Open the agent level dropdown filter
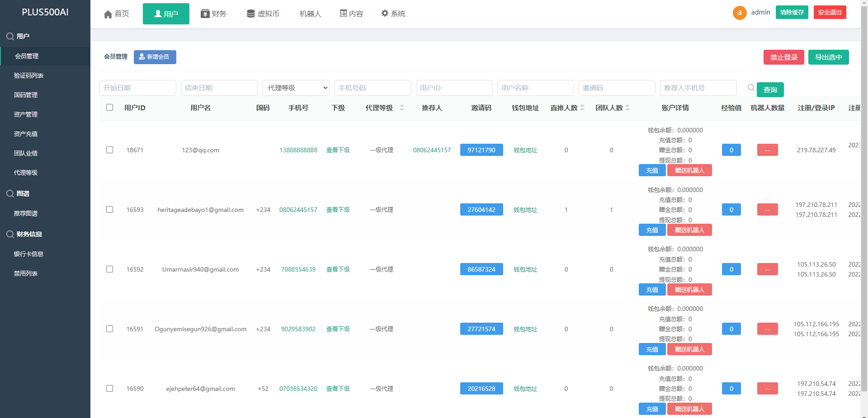868x418 pixels. pos(296,88)
